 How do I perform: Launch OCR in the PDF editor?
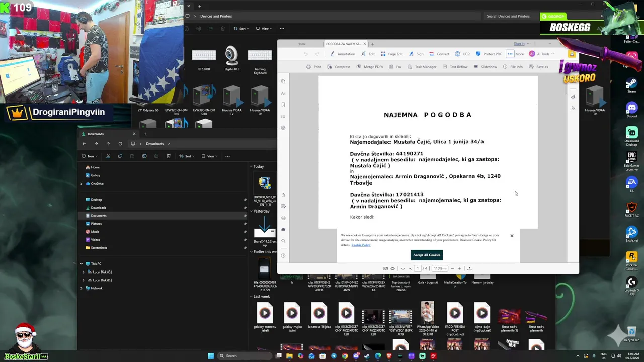(x=462, y=54)
